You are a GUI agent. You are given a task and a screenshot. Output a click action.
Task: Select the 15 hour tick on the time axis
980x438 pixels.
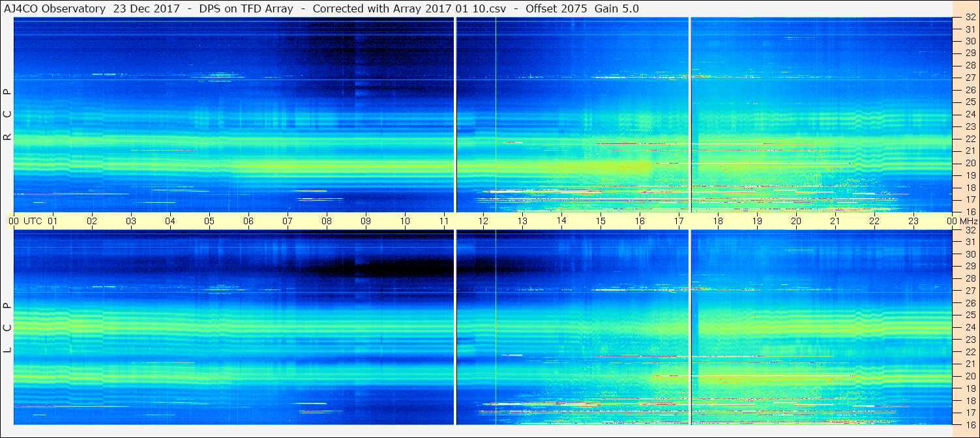601,221
